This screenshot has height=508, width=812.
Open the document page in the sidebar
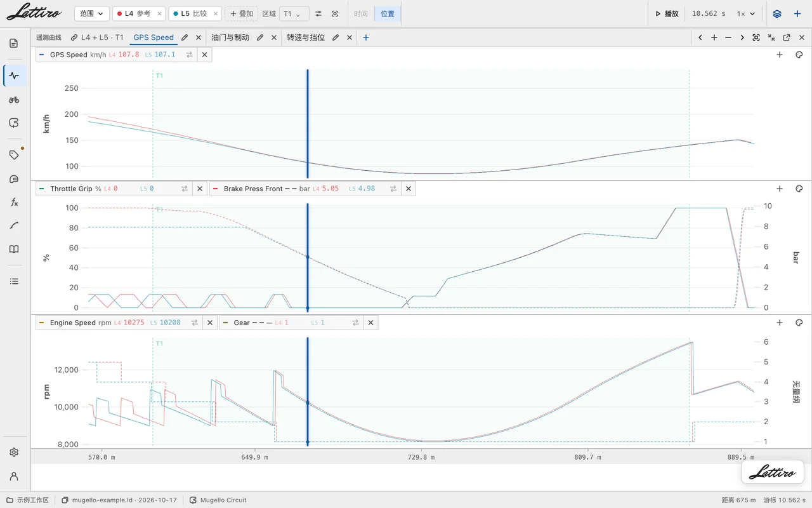click(14, 43)
